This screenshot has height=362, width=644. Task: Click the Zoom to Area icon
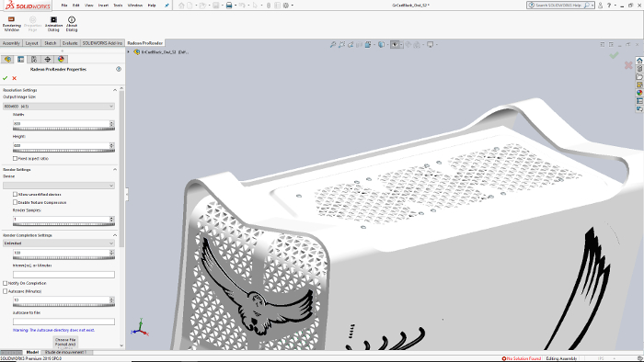[x=341, y=44]
